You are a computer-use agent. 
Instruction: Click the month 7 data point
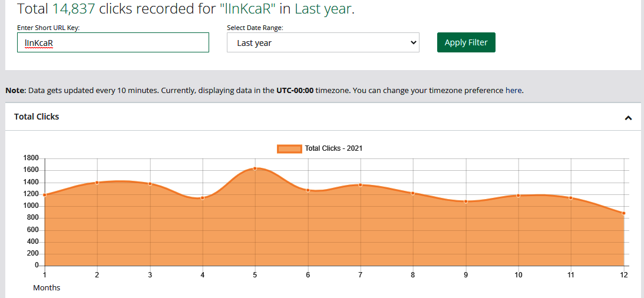click(360, 185)
